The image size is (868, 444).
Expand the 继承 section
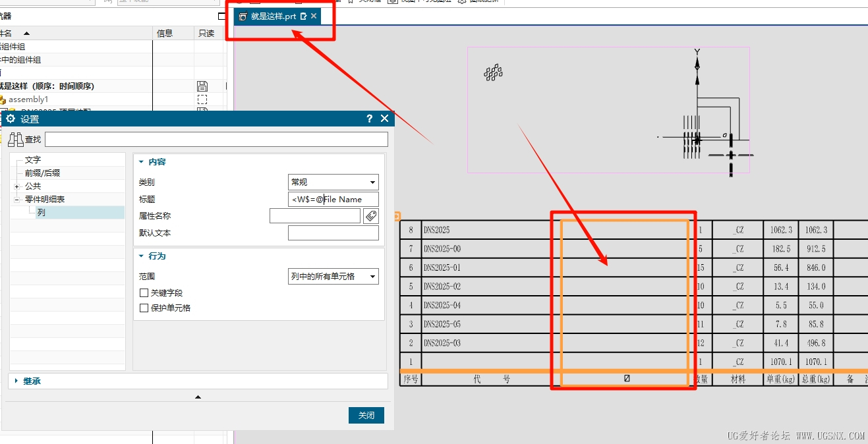[16, 381]
